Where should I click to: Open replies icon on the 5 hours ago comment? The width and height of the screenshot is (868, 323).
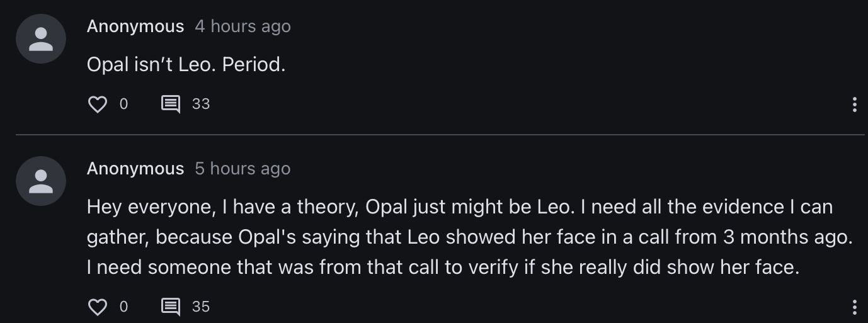[171, 307]
